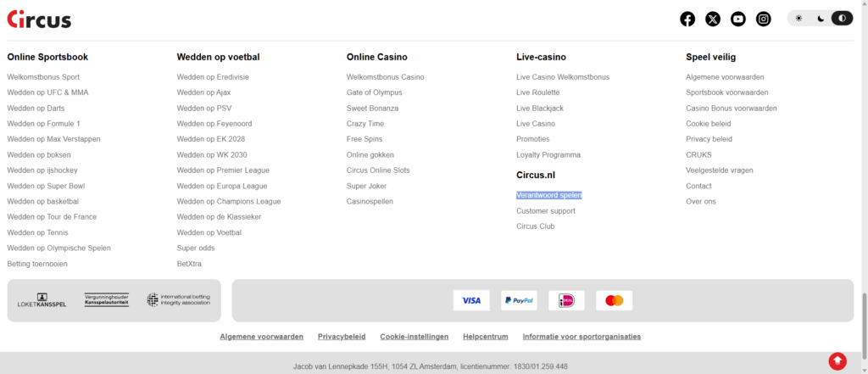
Task: Click the Vergunninghouder Kansspelautoriteit logo
Action: [106, 299]
